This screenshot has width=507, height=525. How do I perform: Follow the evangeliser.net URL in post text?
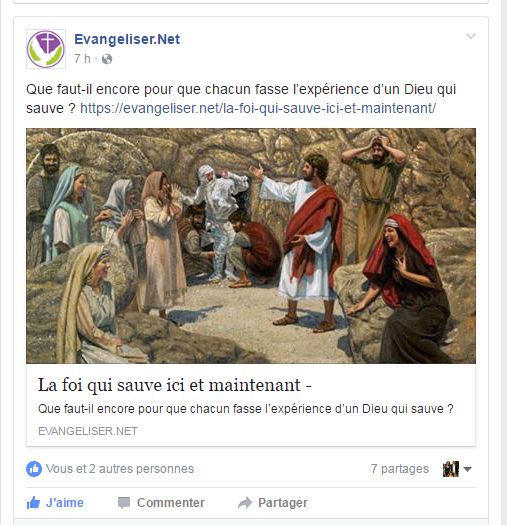[x=258, y=108]
